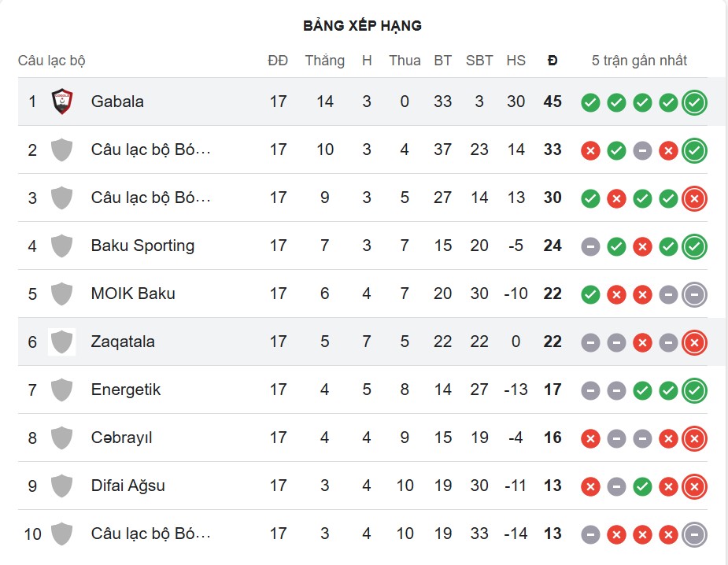Image resolution: width=728 pixels, height=565 pixels.
Task: Click Difai Ağsu's green win icon
Action: (x=642, y=486)
